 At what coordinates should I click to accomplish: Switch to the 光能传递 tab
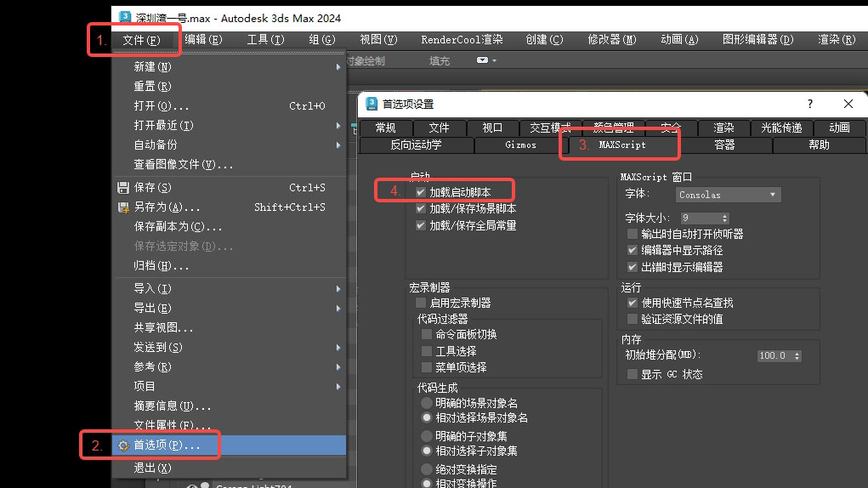pos(781,128)
